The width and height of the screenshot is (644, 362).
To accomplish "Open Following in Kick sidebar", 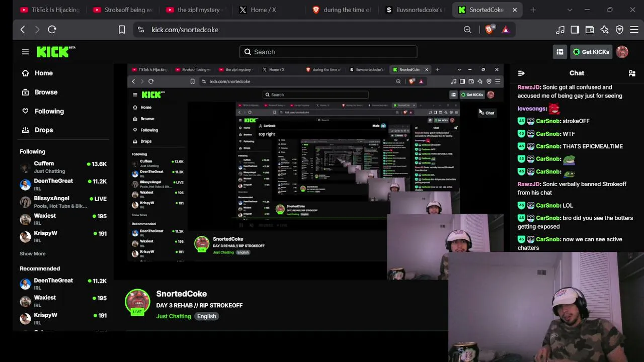I will click(x=49, y=111).
